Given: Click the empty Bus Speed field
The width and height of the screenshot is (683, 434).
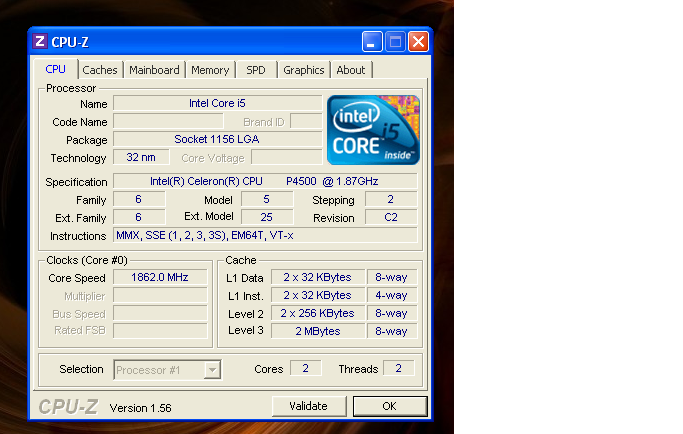Looking at the screenshot, I should coord(160,313).
